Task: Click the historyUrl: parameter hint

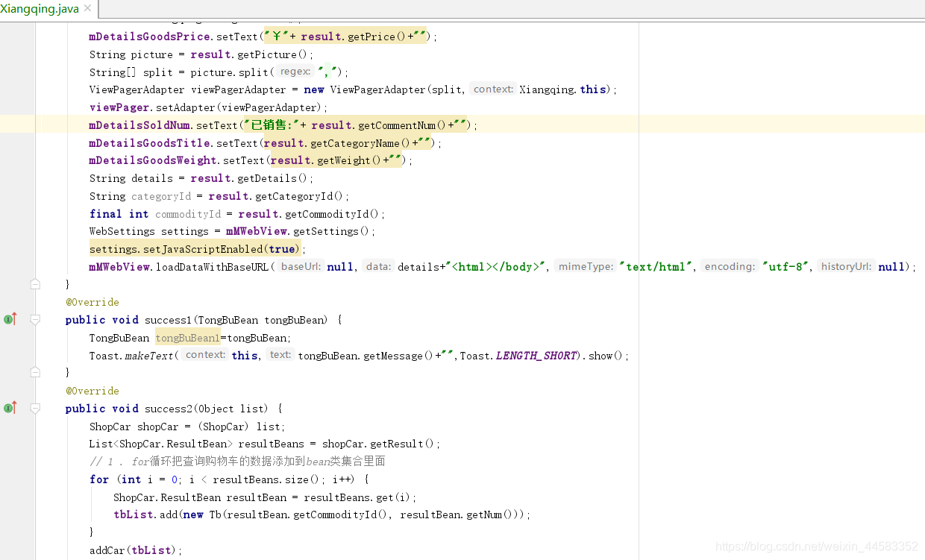Action: (x=846, y=266)
